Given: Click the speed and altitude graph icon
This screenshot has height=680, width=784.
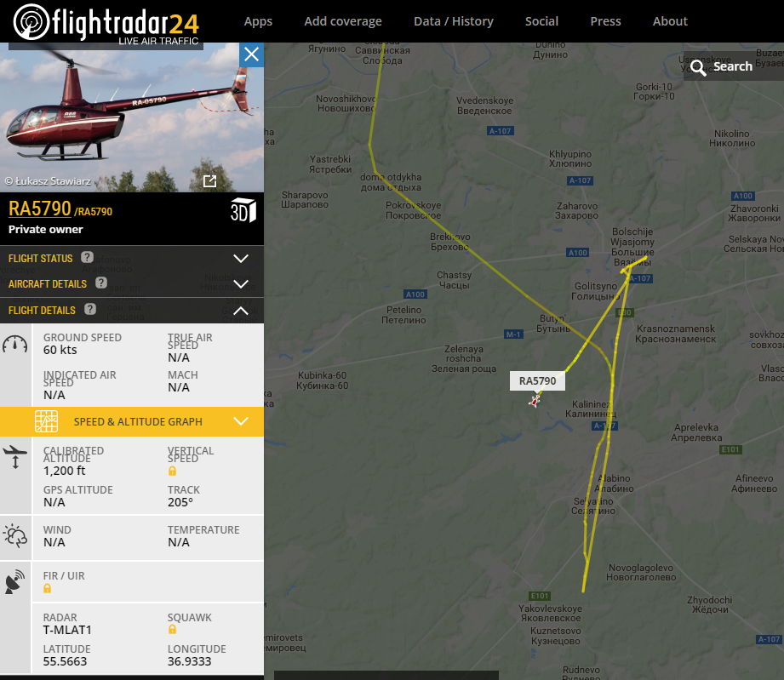Looking at the screenshot, I should tap(46, 421).
